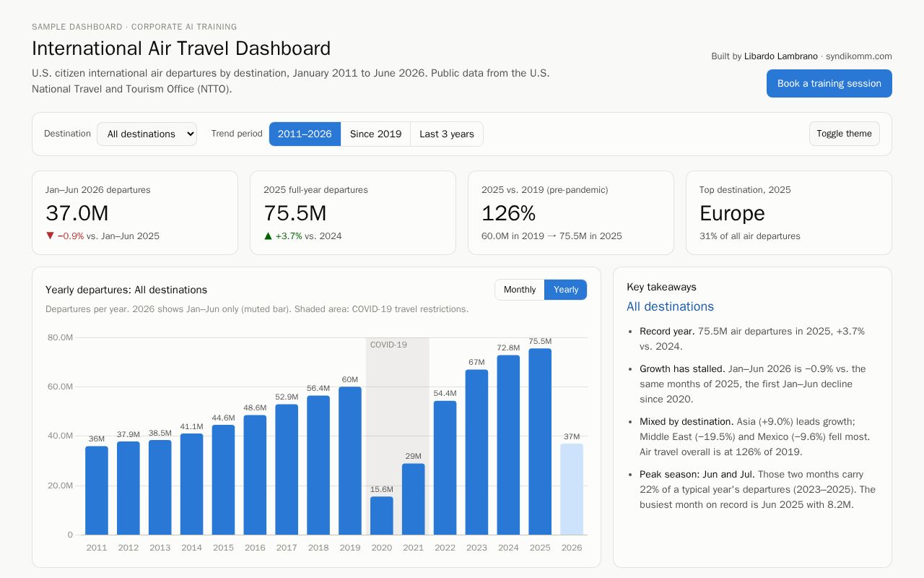Viewport: 924px width, 578px height.
Task: Click the 60.0M in 2019 comparison text
Action: pos(552,236)
